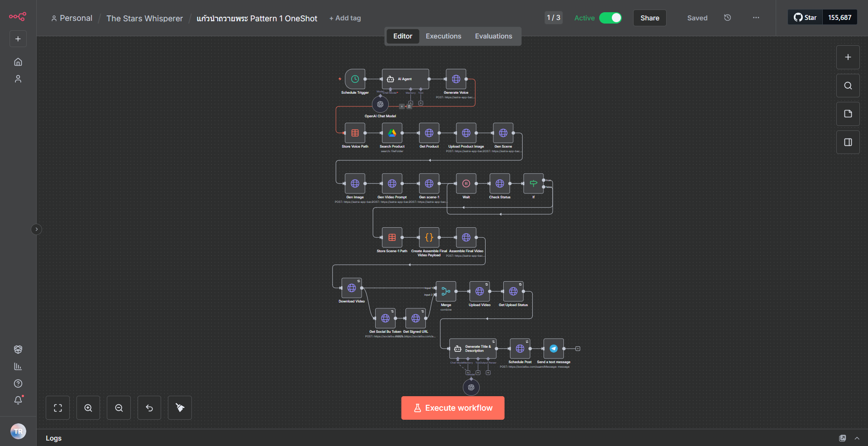Switch to the Evaluations tab

pos(493,36)
